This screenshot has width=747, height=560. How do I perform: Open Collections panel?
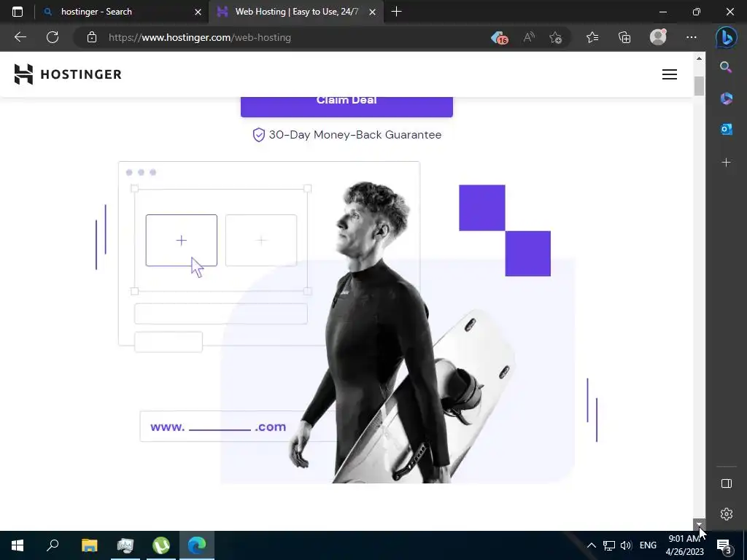[x=624, y=37]
